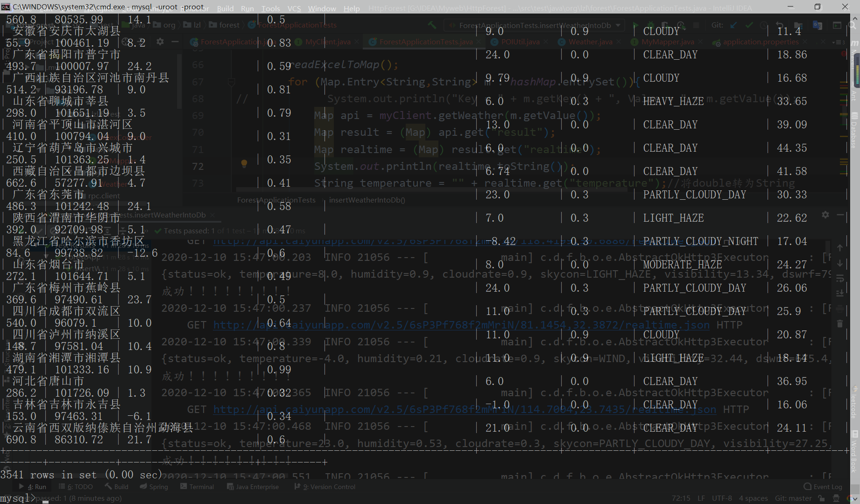The width and height of the screenshot is (860, 504).
Task: Print the Run console output
Action: pyautogui.click(x=840, y=308)
